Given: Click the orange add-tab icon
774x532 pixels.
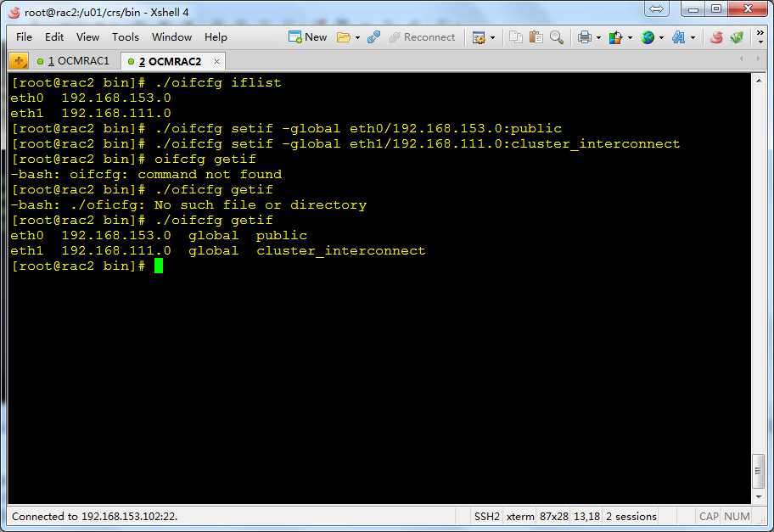Looking at the screenshot, I should point(19,61).
